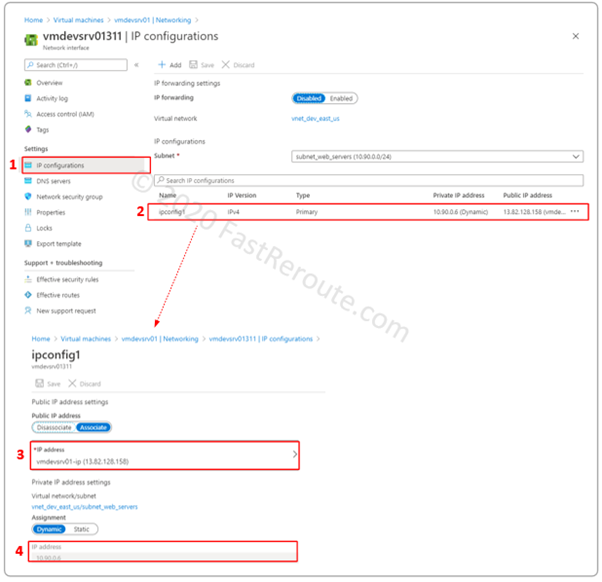Open Network security group settings
Image resolution: width=602 pixels, height=582 pixels.
69,197
